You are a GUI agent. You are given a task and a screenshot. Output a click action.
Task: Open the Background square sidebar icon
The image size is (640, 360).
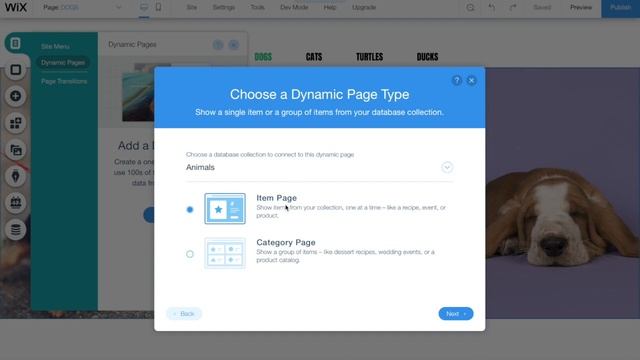(x=16, y=70)
